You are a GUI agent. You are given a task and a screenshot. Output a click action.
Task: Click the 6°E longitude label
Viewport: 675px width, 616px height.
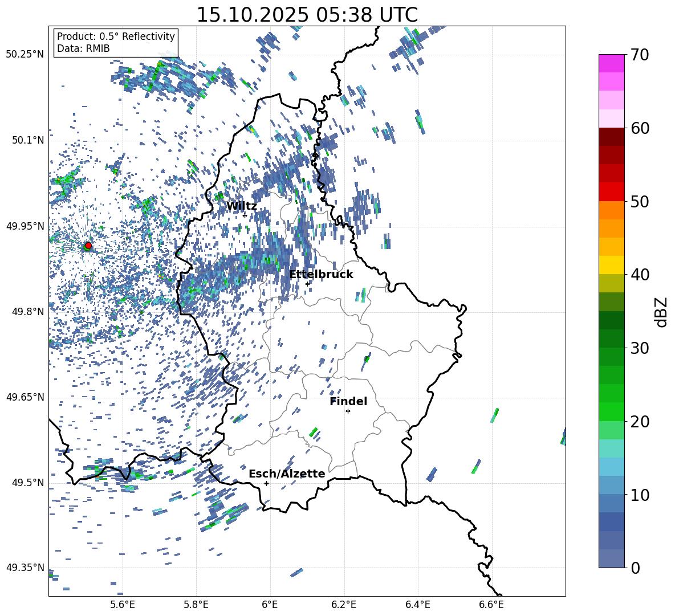(270, 605)
